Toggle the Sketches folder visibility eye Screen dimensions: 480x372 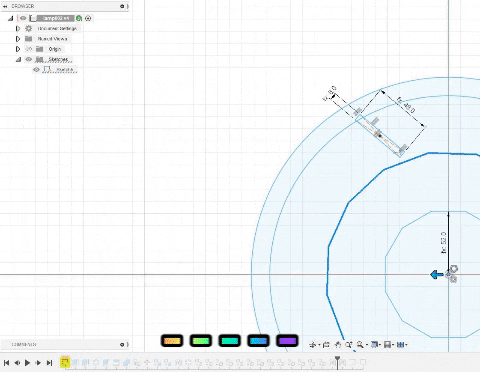click(29, 59)
